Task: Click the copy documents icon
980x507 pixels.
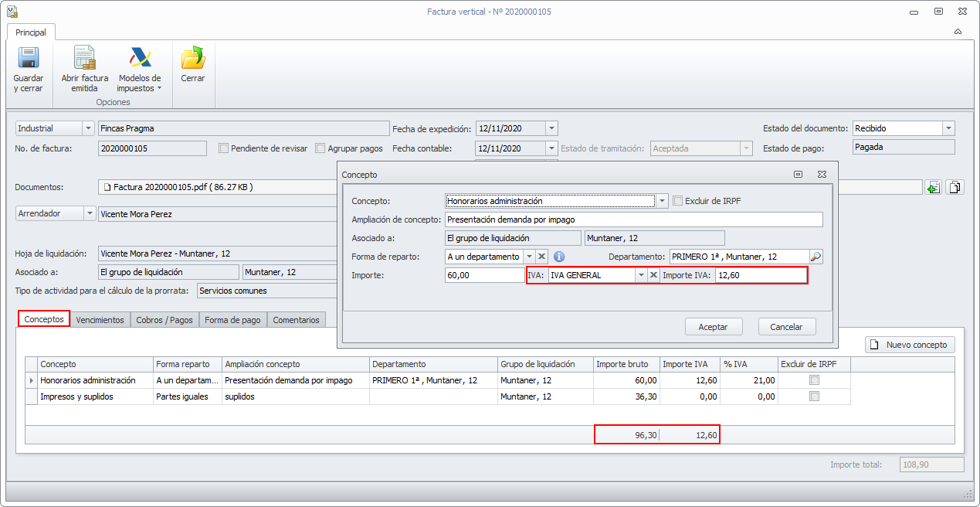Action: coord(955,187)
